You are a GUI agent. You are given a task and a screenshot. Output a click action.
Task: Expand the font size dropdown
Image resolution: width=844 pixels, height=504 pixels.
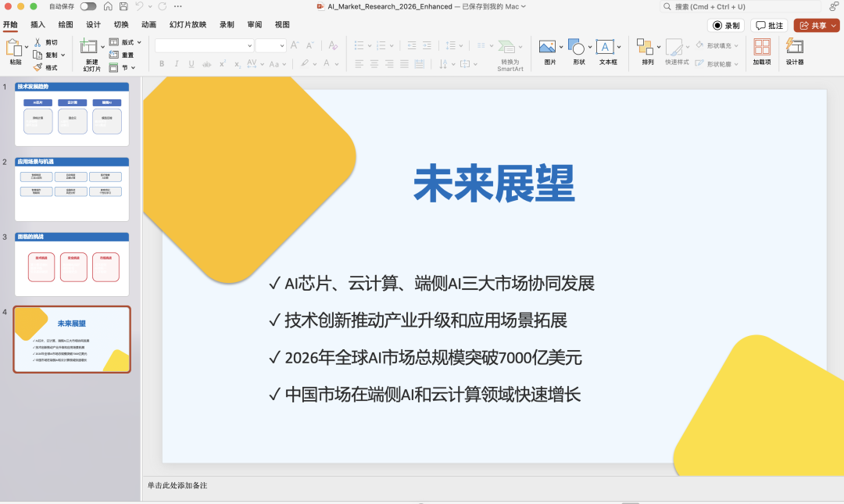pyautogui.click(x=281, y=45)
